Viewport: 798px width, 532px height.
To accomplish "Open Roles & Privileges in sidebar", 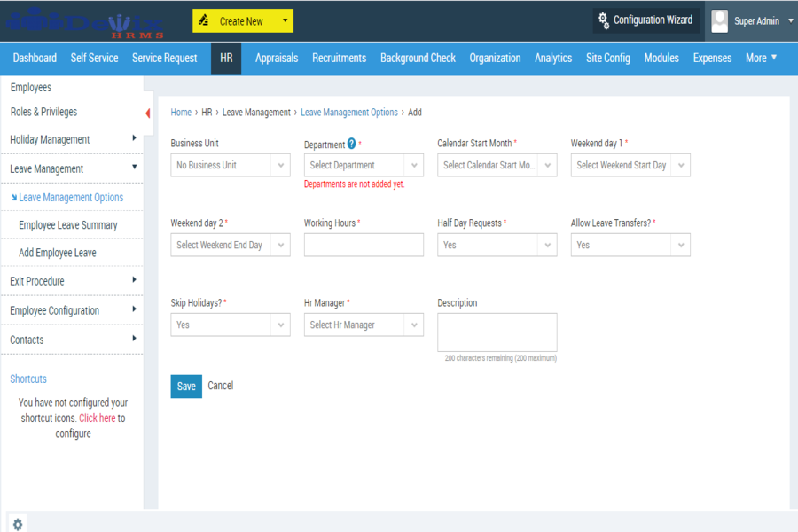I will [43, 112].
